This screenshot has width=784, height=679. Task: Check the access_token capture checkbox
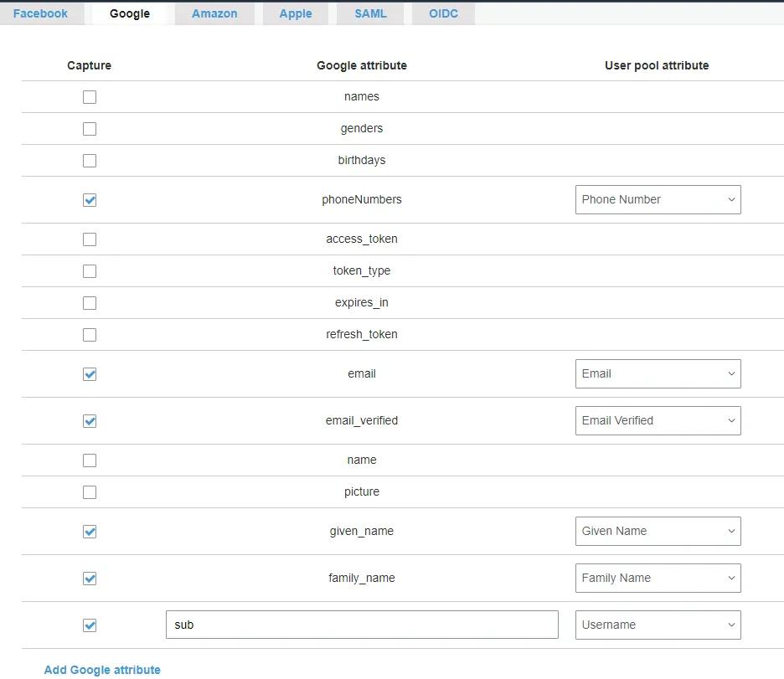point(90,239)
